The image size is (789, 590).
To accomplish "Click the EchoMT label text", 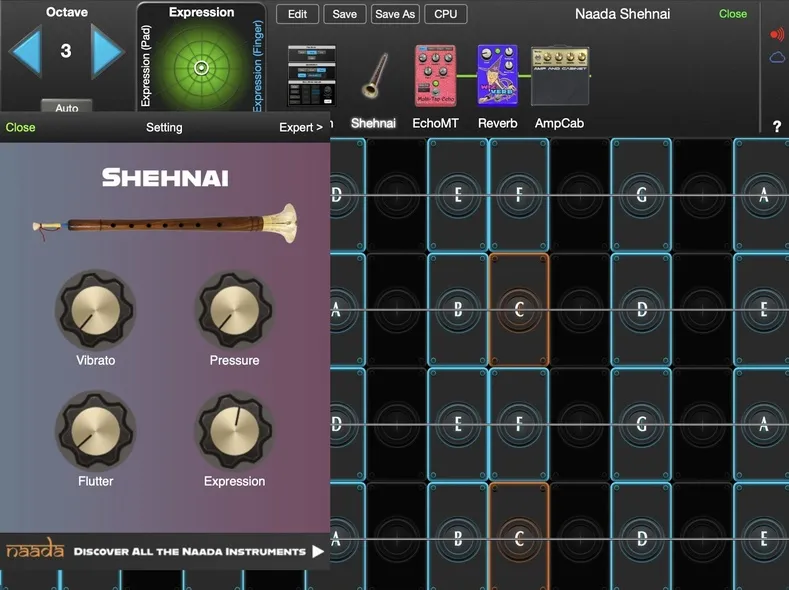I will tap(435, 123).
